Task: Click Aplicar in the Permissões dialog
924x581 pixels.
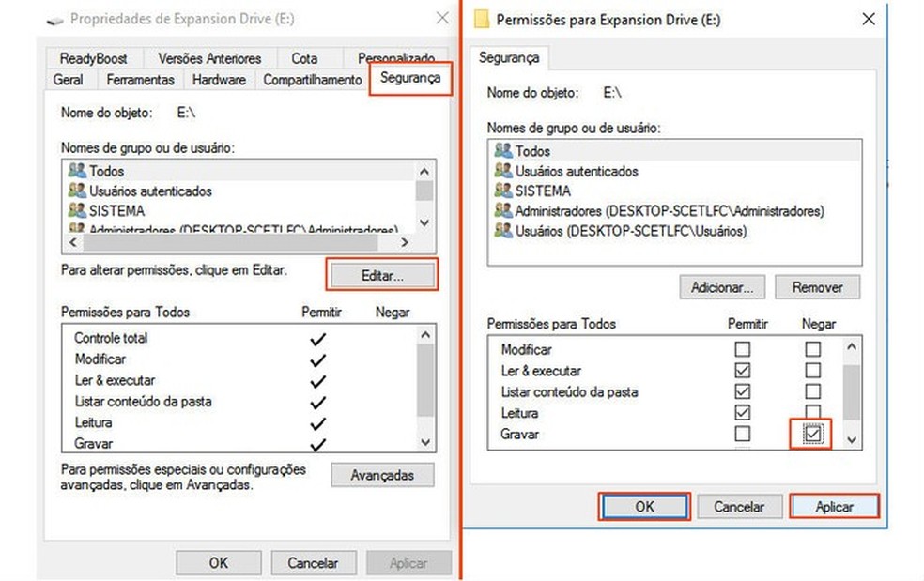Action: click(x=834, y=506)
